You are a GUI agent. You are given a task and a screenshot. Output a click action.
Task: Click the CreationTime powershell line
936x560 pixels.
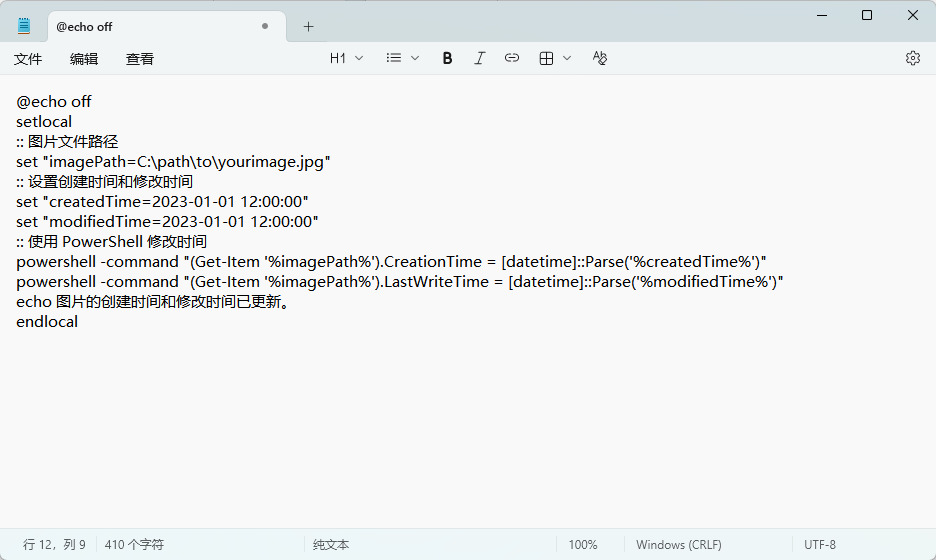click(x=391, y=261)
